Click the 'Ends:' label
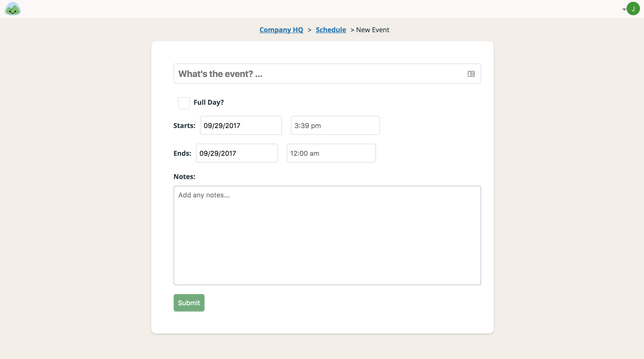This screenshot has height=359, width=644. tap(182, 153)
